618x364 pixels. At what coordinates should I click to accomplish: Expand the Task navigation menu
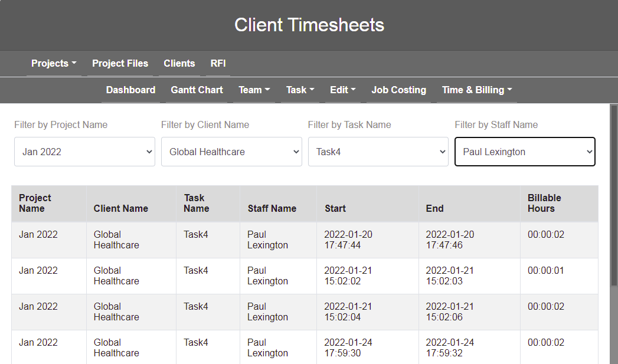point(300,90)
